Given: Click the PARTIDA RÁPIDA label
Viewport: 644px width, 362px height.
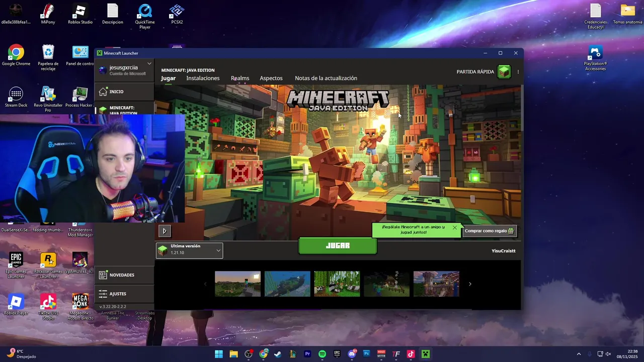Looking at the screenshot, I should coord(475,72).
